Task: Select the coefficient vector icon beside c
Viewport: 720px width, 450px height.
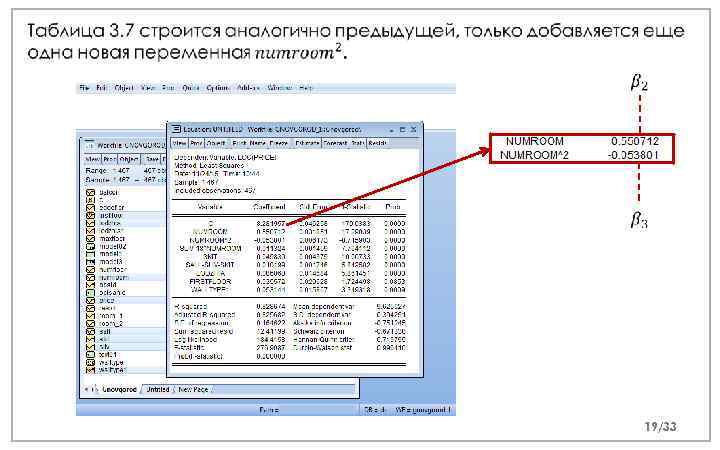Action: [90, 200]
